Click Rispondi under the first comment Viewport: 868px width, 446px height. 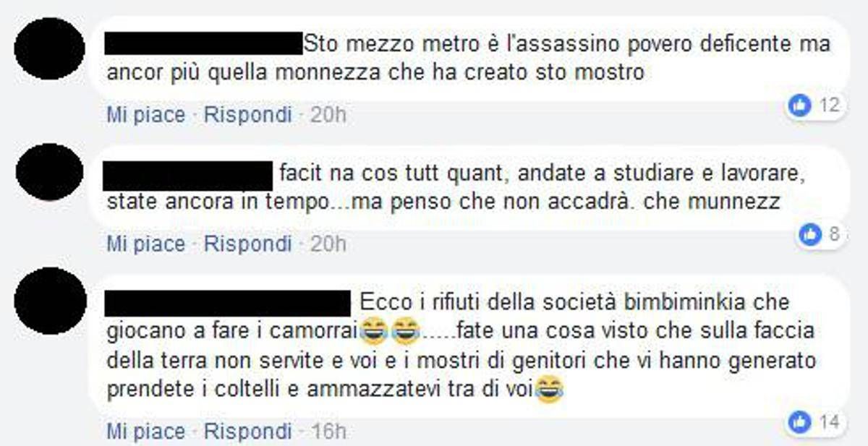pyautogui.click(x=247, y=115)
